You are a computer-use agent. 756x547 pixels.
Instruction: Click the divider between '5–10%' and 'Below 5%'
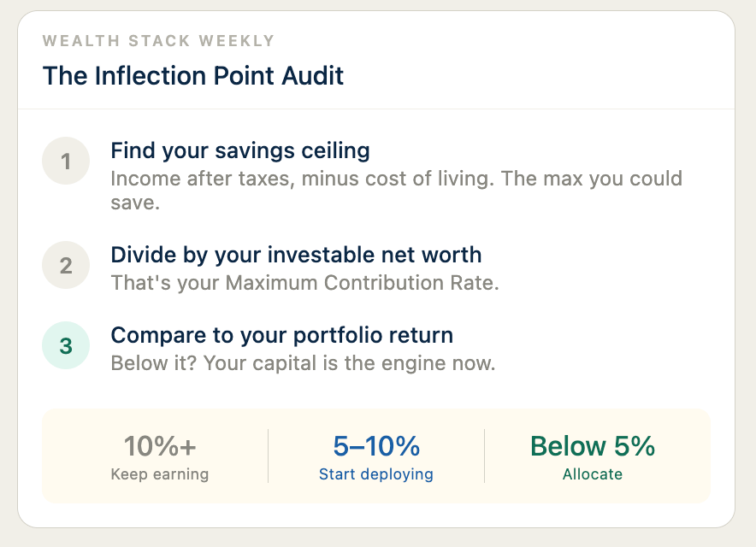485,456
